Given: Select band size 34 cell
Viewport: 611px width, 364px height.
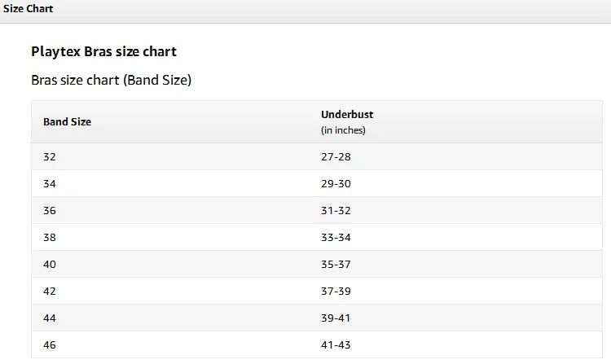Looking at the screenshot, I should click(50, 183).
